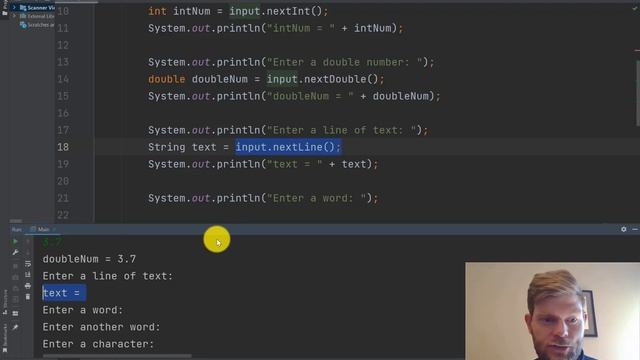640x360 pixels.
Task: Click "Enter a line of text: " string in editor
Action: click(x=341, y=130)
